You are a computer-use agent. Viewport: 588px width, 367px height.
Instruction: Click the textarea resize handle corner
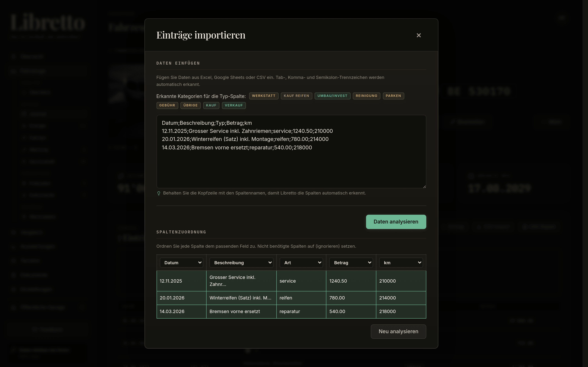(x=424, y=186)
